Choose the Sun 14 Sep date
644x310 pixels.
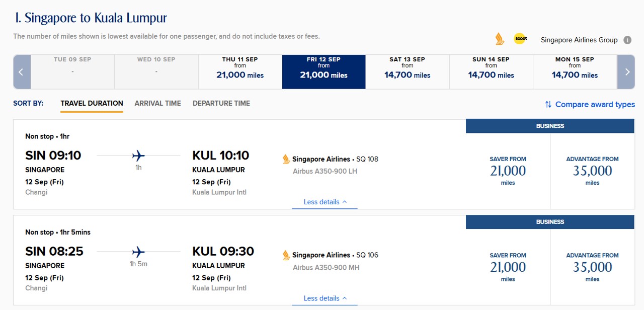tap(491, 71)
